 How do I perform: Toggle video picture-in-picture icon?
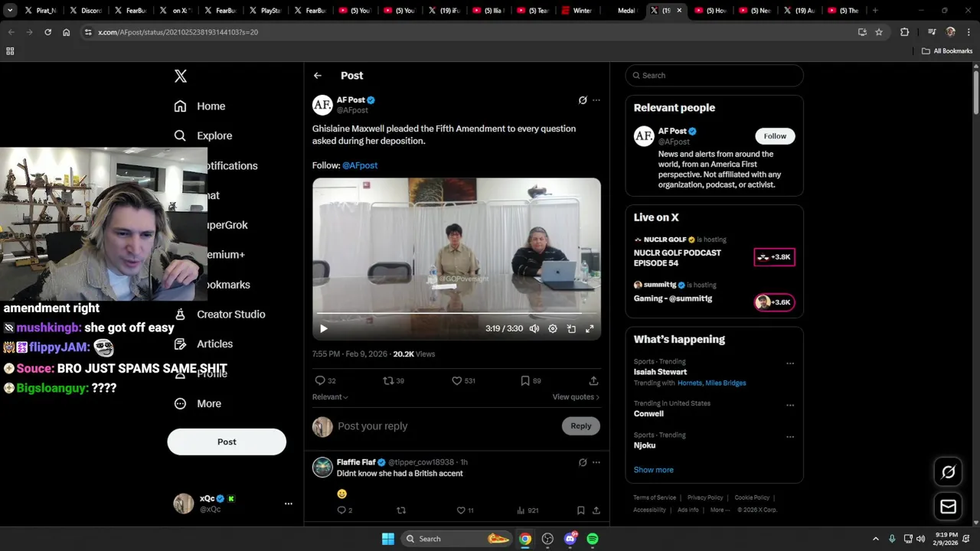[x=571, y=329]
